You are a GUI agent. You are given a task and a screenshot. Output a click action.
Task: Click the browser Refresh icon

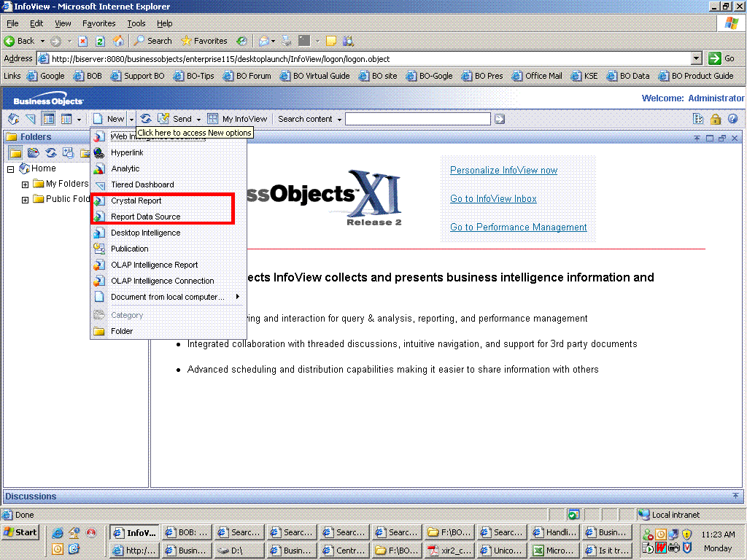click(100, 41)
